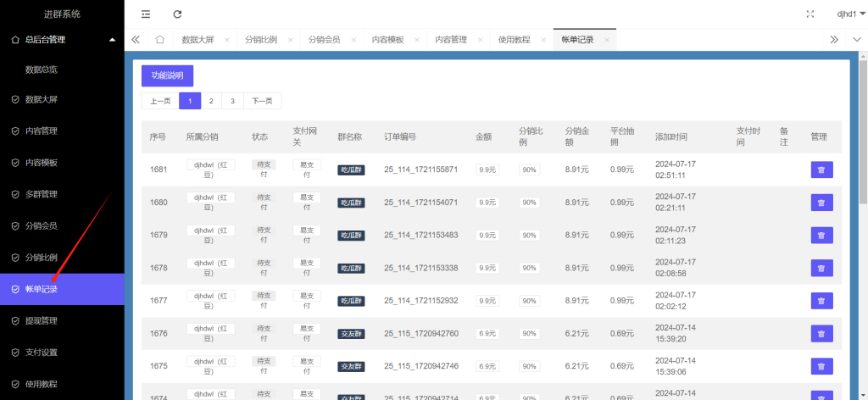
Task: Switch to the 分销比例 tab
Action: [260, 40]
